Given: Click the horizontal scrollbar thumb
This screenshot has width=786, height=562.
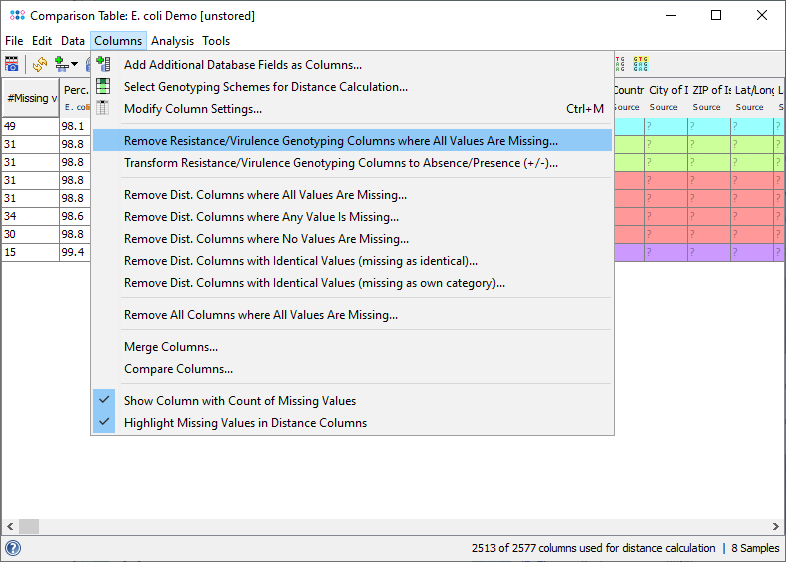Looking at the screenshot, I should tap(29, 526).
